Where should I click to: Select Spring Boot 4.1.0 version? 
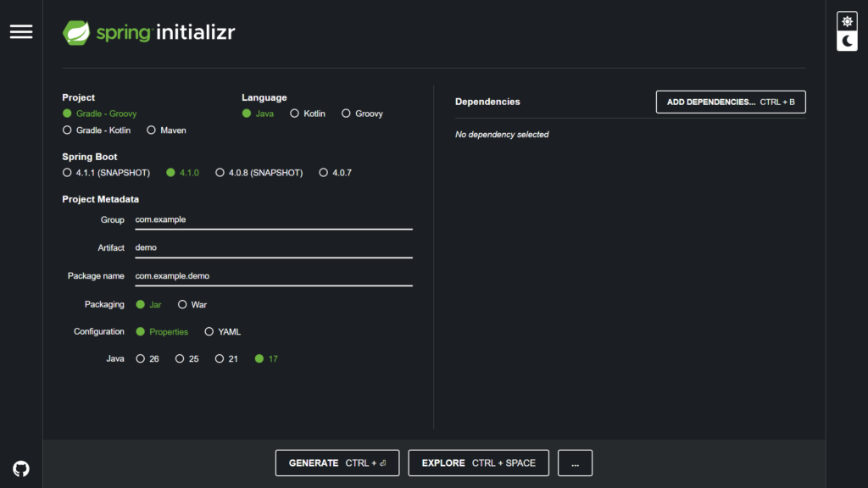[x=183, y=173]
